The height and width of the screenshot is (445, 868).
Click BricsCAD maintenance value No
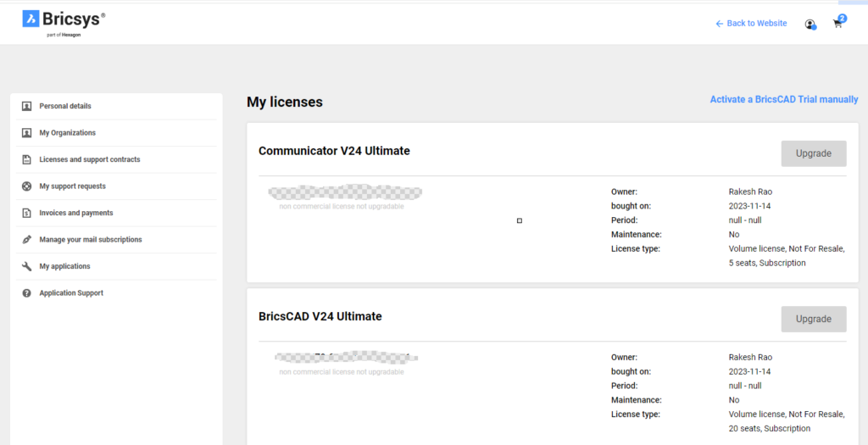[x=734, y=400]
